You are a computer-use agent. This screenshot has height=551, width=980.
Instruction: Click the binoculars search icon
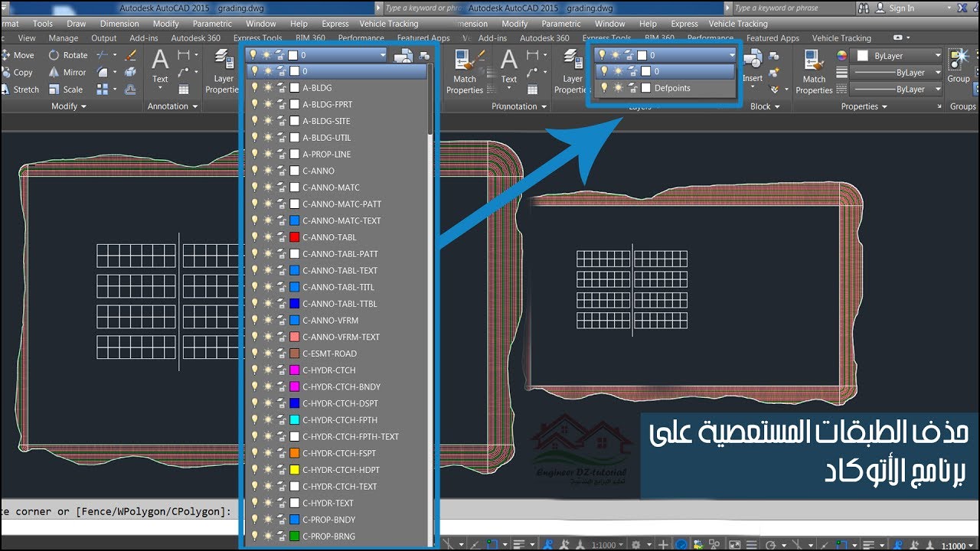coord(864,8)
